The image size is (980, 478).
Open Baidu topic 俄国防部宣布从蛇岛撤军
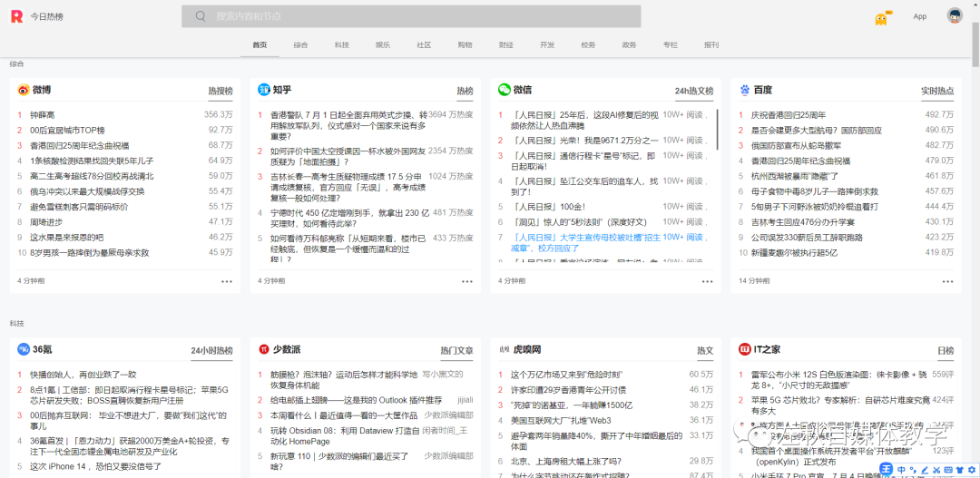point(797,146)
